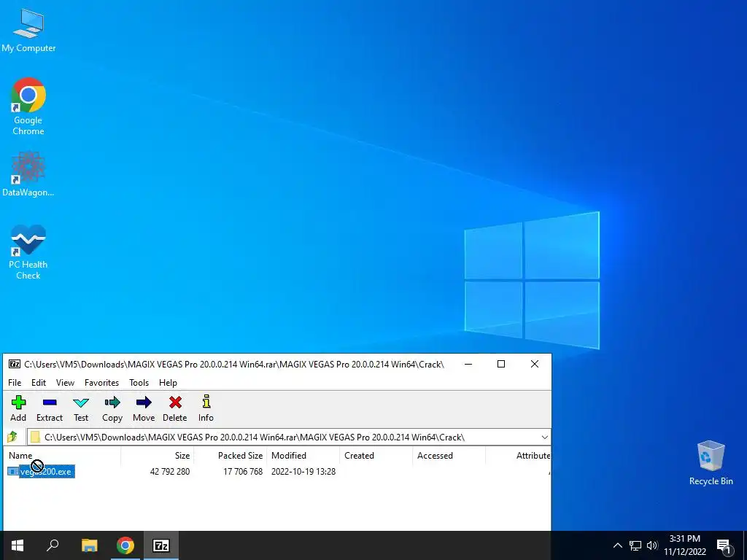Switch to 7-Zip taskbar button
The height and width of the screenshot is (560, 747).
click(161, 545)
